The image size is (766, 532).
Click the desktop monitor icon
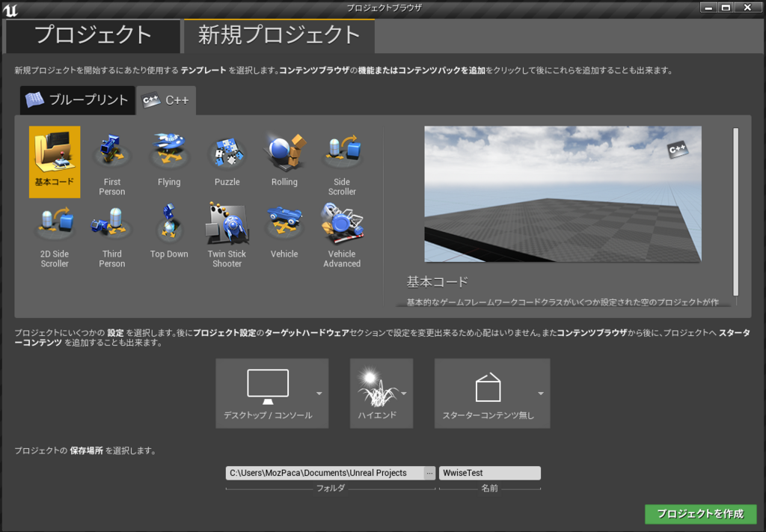click(x=268, y=386)
